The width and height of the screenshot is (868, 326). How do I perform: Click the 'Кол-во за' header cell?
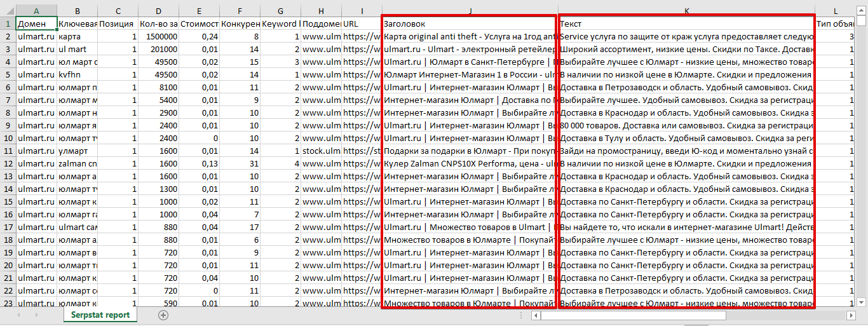[x=158, y=24]
